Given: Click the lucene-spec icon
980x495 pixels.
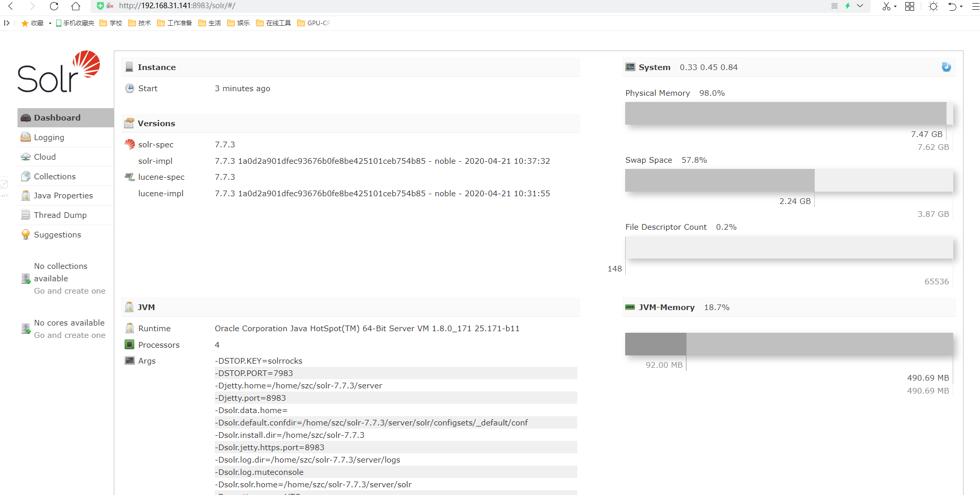Looking at the screenshot, I should click(x=130, y=177).
